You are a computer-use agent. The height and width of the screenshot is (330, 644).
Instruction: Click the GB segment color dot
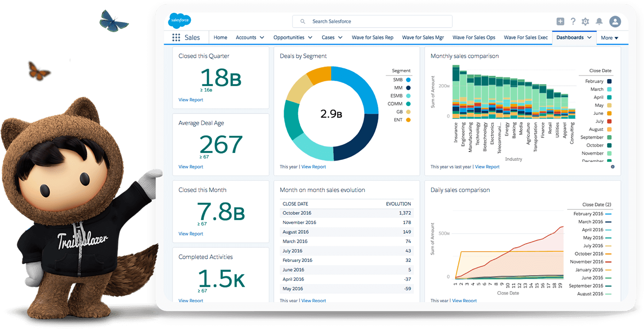coord(408,112)
